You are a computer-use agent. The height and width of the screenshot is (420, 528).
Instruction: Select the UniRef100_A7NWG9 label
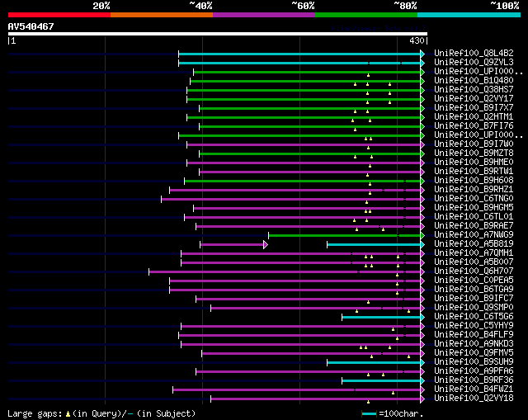[x=474, y=235]
